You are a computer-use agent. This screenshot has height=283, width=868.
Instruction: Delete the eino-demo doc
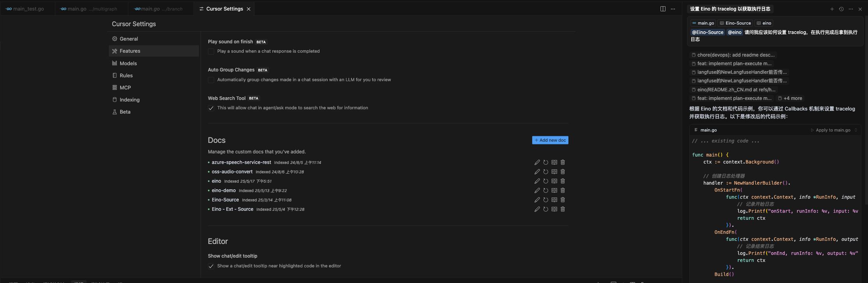coord(563,190)
